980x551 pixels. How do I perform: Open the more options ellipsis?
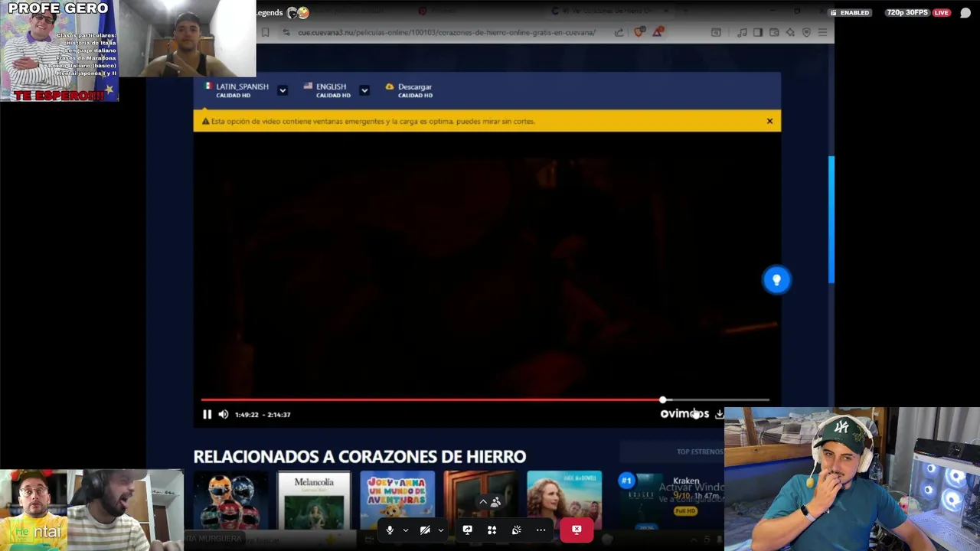[x=541, y=530]
